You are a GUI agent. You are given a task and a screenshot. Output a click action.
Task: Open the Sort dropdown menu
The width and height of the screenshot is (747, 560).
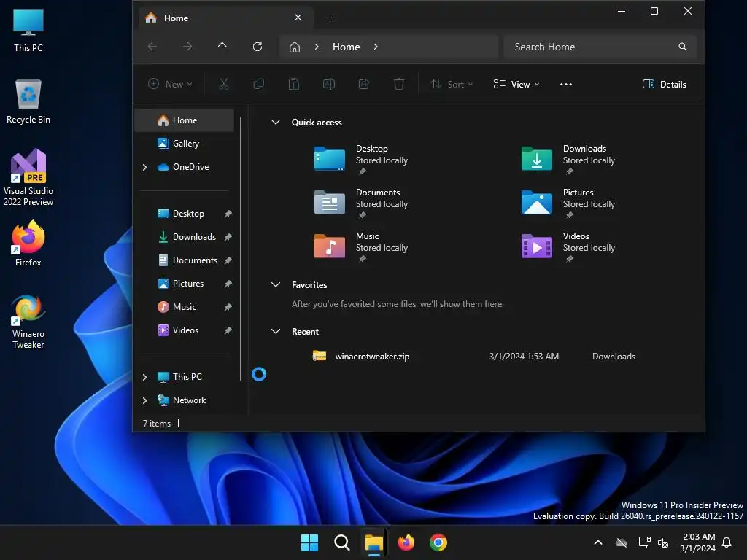[452, 85]
